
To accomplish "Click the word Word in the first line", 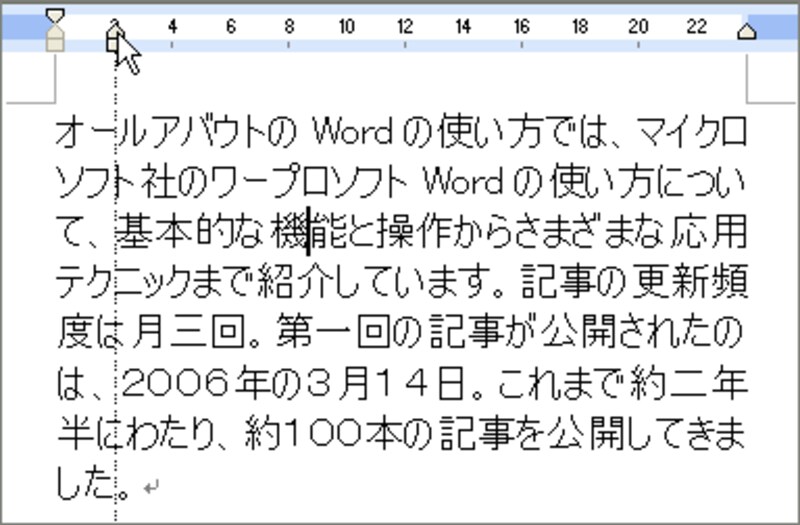I will coord(353,132).
